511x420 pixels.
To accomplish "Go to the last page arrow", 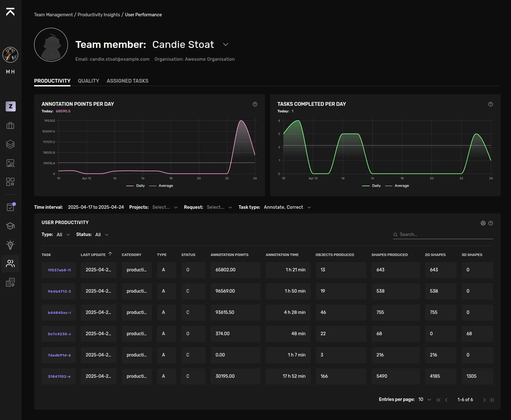I will click(492, 400).
